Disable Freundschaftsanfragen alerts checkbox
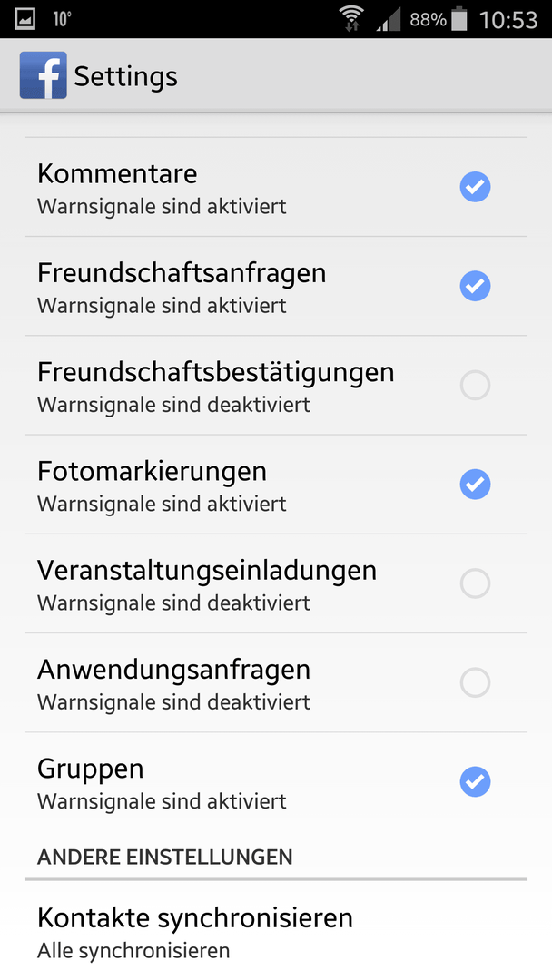This screenshot has height=980, width=552. [x=475, y=286]
